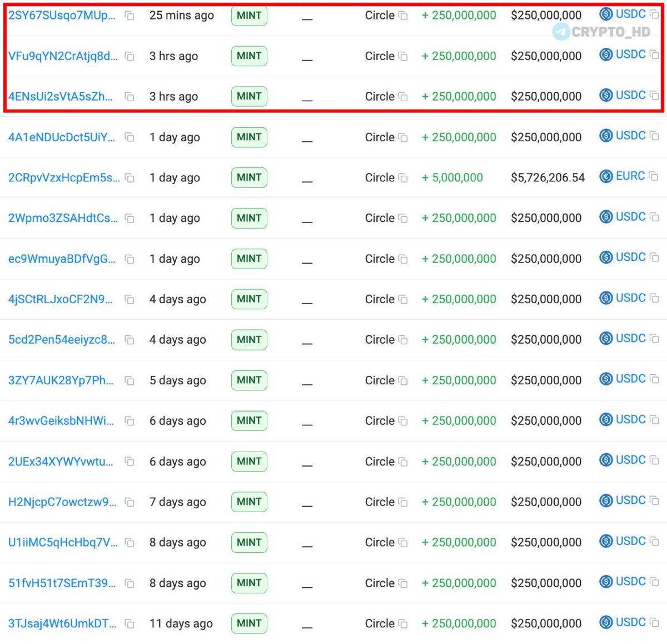Open transaction 2SY67SUsqo7MUp...
Screen dimensions: 667x644
coord(62,16)
